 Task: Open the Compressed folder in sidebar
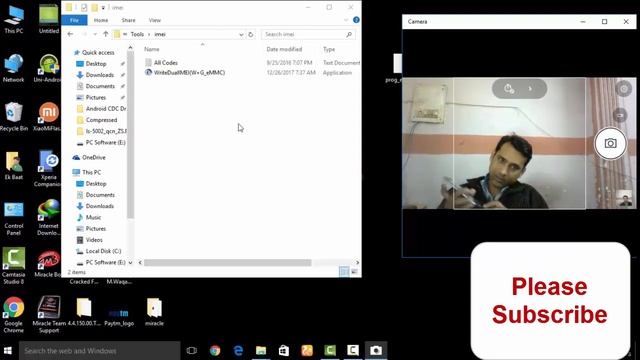point(101,120)
